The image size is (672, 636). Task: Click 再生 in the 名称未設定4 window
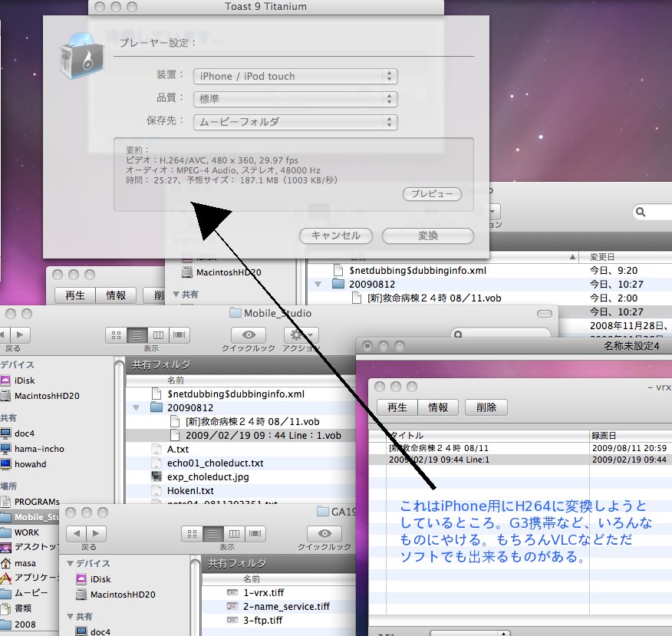397,407
